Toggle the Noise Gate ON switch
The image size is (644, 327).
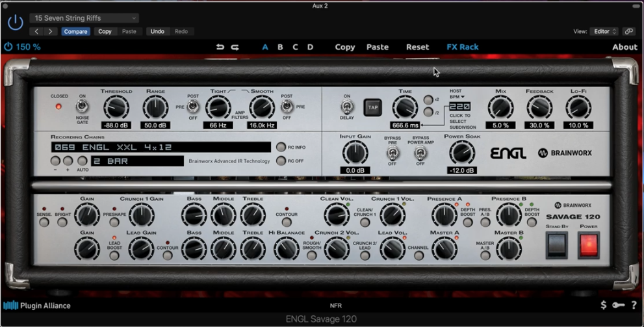tap(82, 107)
